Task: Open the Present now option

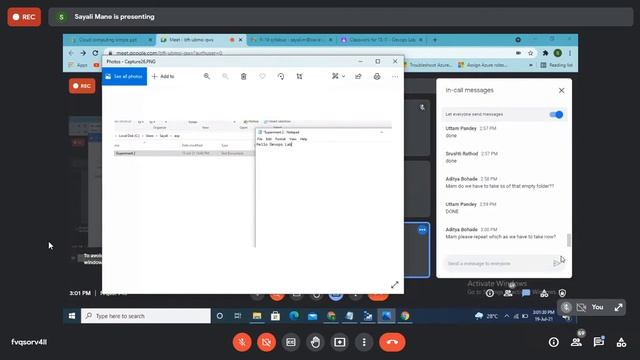Action: pyautogui.click(x=340, y=342)
